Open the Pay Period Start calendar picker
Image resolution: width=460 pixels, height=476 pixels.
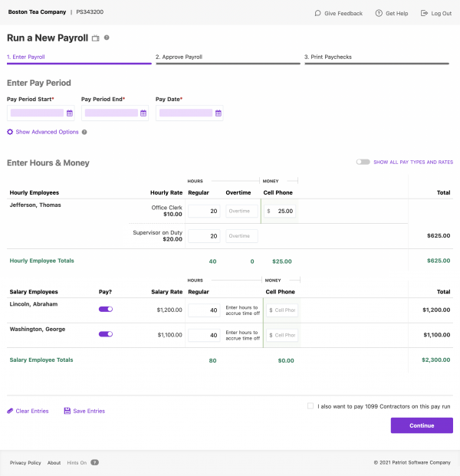pos(69,113)
